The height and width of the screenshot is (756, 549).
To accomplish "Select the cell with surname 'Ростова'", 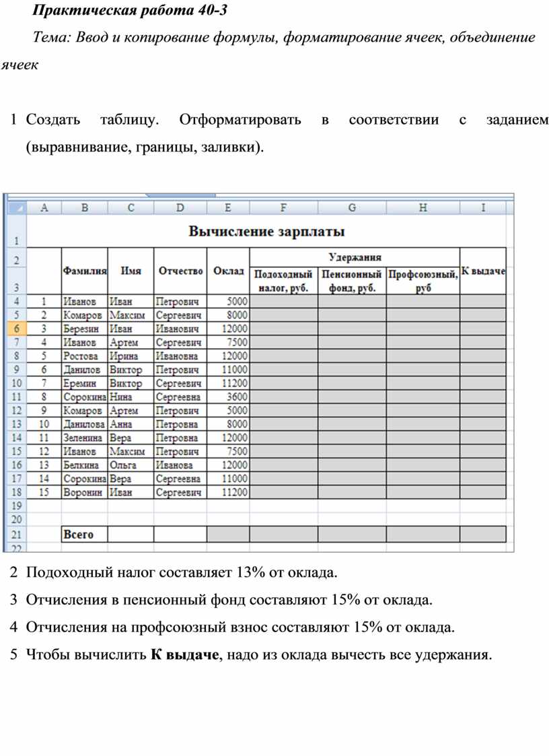I will coord(84,355).
